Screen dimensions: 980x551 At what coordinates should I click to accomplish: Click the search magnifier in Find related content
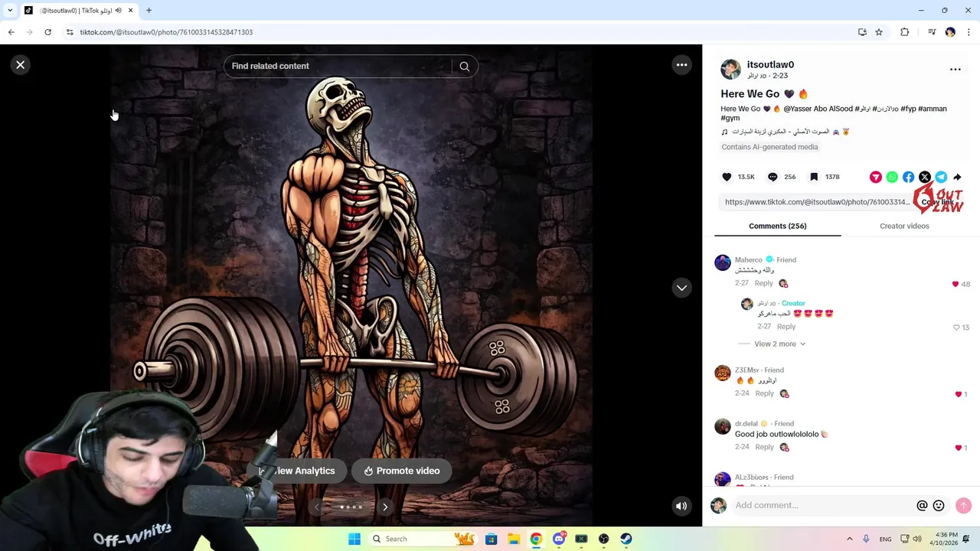pos(464,67)
